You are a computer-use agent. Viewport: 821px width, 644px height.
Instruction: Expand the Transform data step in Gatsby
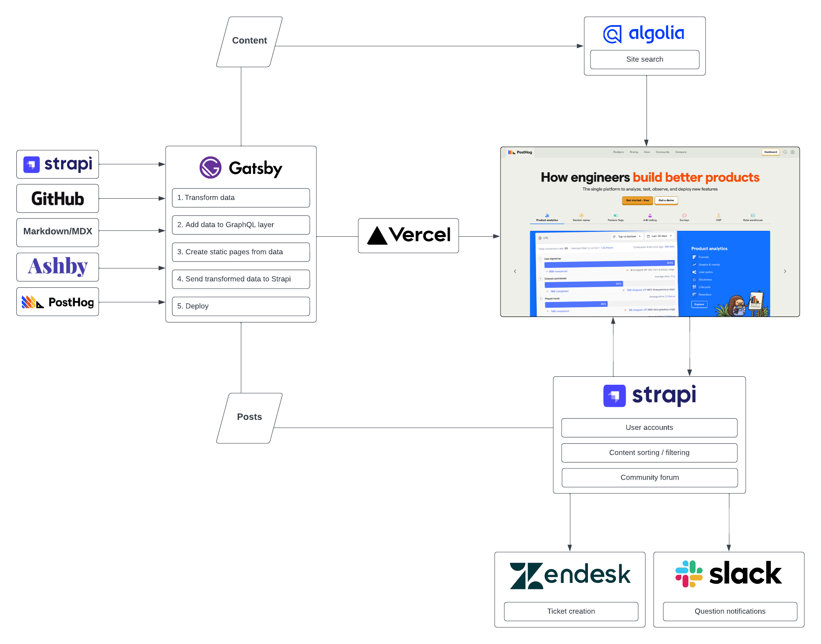(x=241, y=198)
